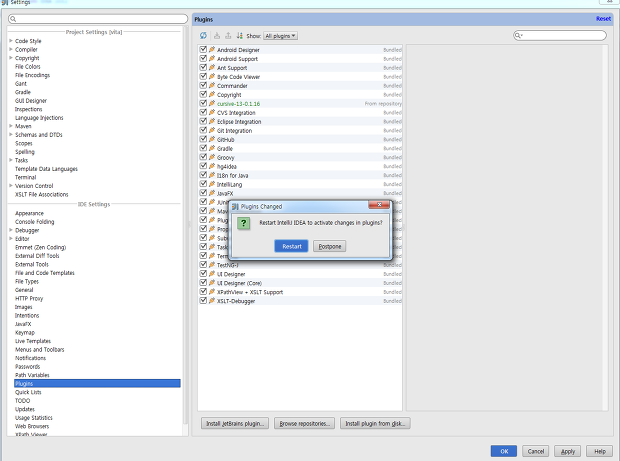Click the upload plugin toolbar icon
Screen dimensions: 620x461
(228, 36)
